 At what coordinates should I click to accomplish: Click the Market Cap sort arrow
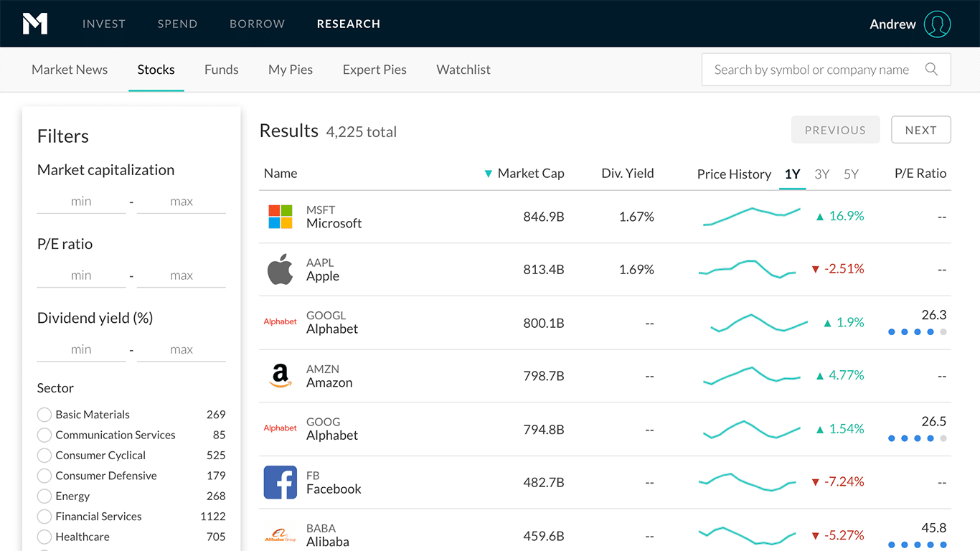(489, 174)
